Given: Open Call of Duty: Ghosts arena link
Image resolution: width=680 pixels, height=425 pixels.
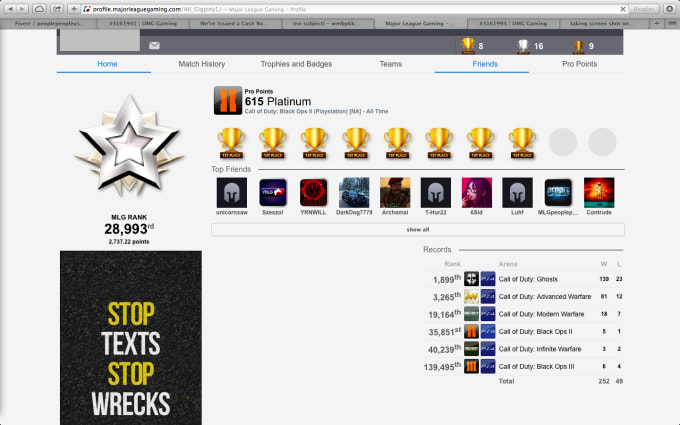Looking at the screenshot, I should click(x=528, y=279).
